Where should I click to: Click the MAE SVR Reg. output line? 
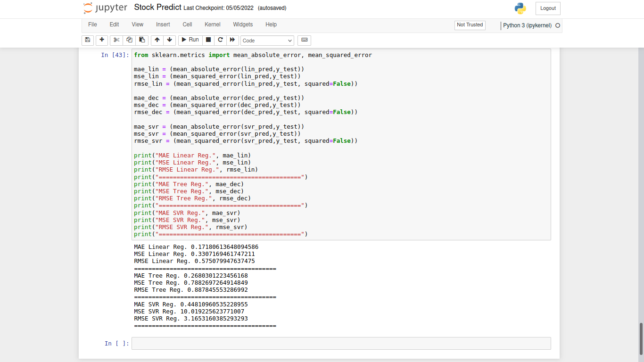191,304
